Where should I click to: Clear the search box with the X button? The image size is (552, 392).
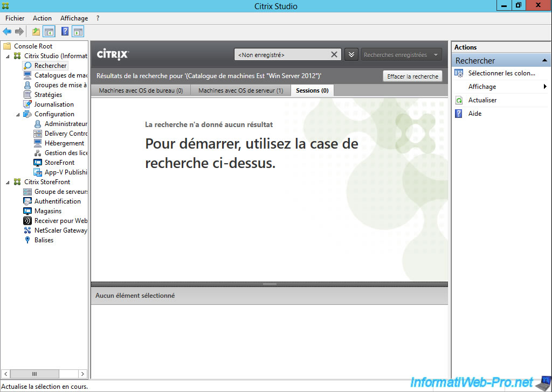point(334,54)
